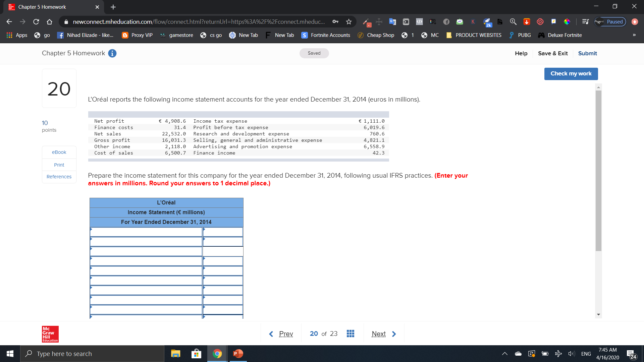
Task: Open the eBook resource link
Action: click(59, 152)
